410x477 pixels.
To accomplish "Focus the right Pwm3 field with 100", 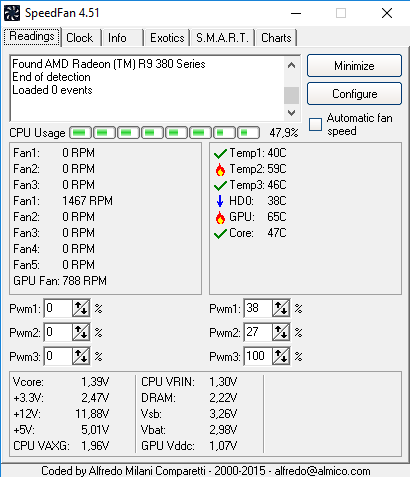I will (x=258, y=356).
